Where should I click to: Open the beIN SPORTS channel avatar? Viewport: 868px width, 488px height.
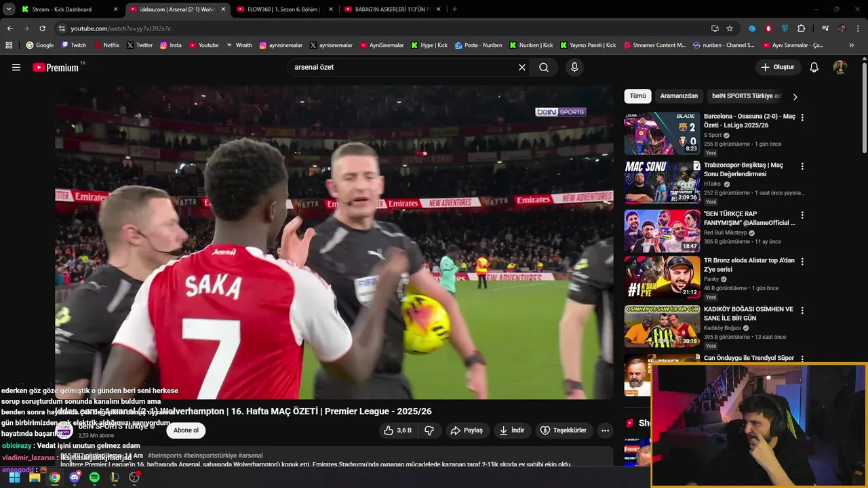click(64, 430)
